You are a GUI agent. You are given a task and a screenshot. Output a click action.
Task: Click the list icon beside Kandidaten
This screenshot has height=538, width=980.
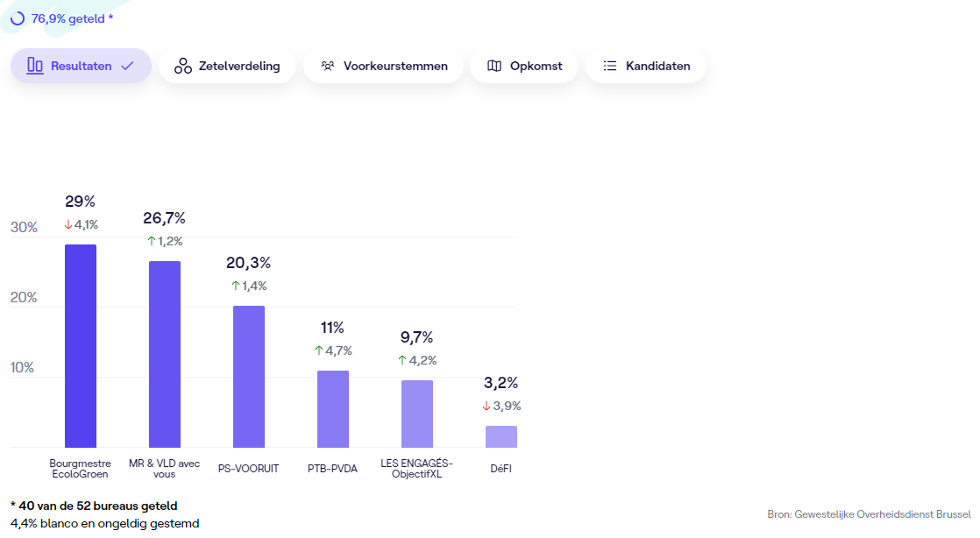click(x=610, y=66)
